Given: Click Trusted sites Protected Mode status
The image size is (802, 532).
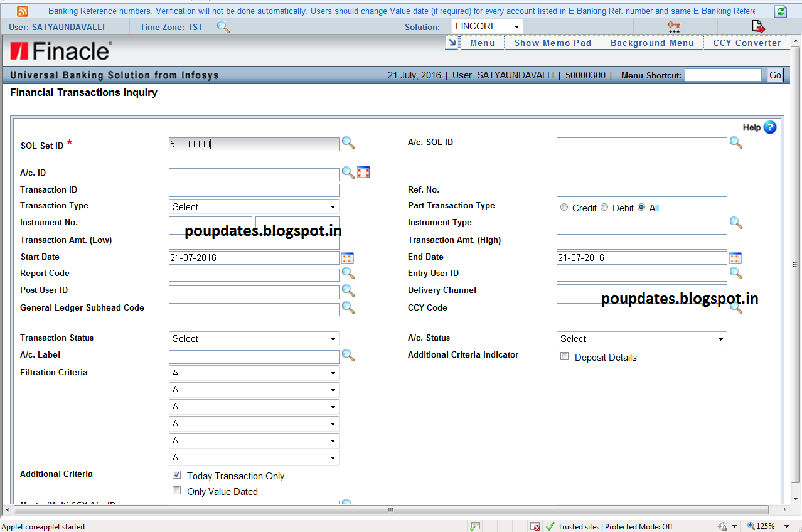Looking at the screenshot, I should click(609, 527).
